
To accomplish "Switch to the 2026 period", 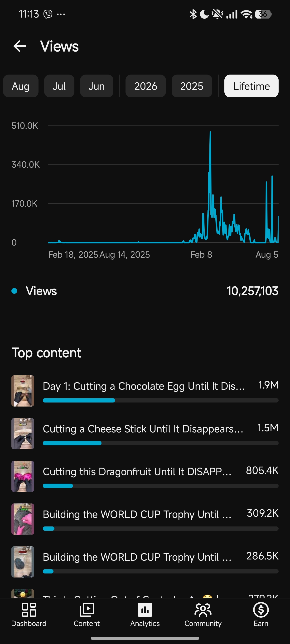I will tap(146, 86).
